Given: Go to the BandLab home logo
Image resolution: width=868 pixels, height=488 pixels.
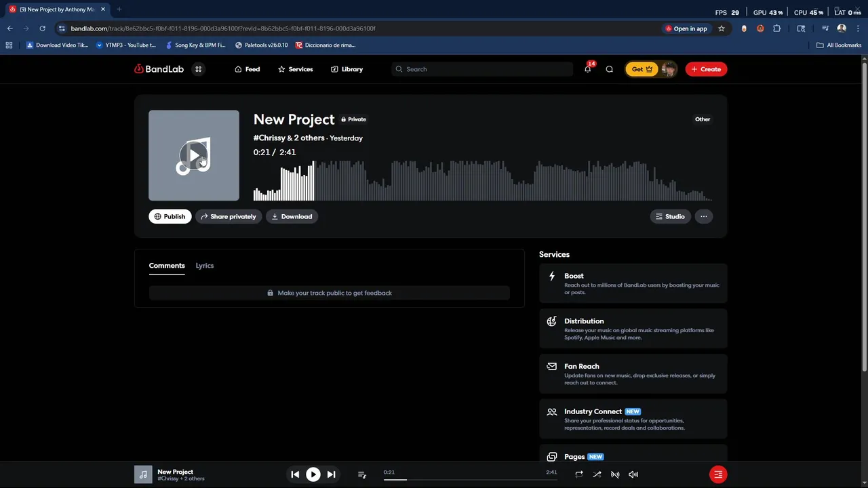Looking at the screenshot, I should pyautogui.click(x=159, y=69).
